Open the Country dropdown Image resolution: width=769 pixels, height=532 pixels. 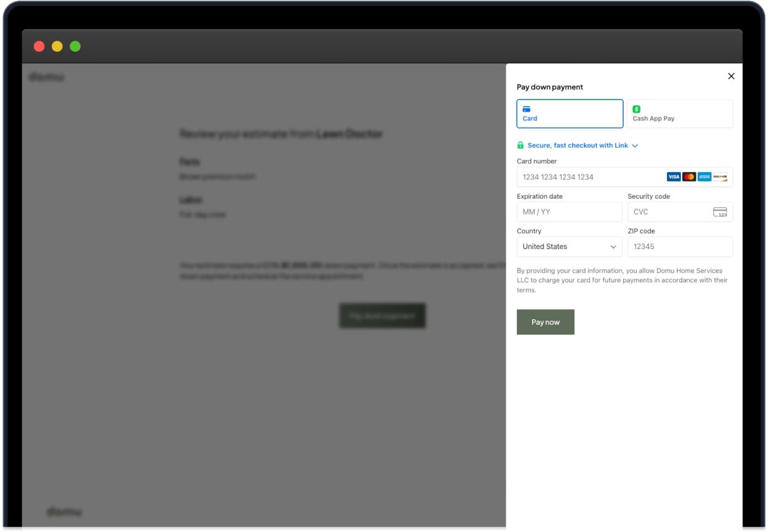(x=569, y=247)
